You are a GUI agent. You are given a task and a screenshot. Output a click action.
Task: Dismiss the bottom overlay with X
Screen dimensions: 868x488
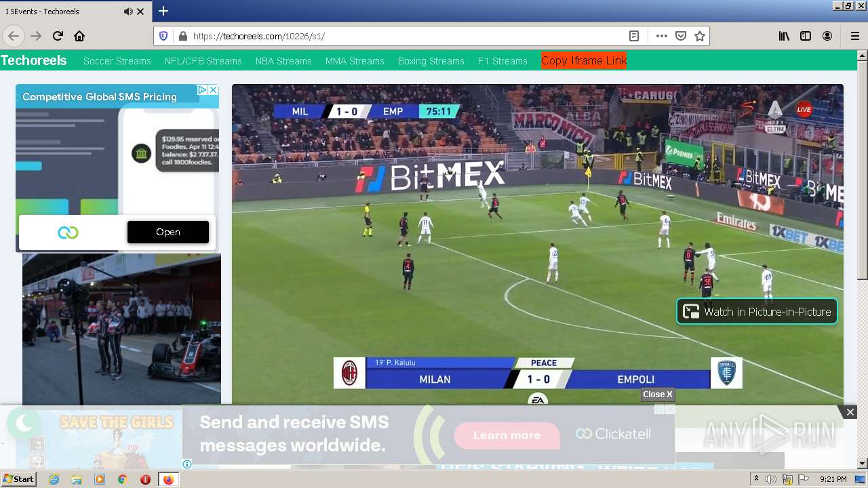(x=850, y=412)
